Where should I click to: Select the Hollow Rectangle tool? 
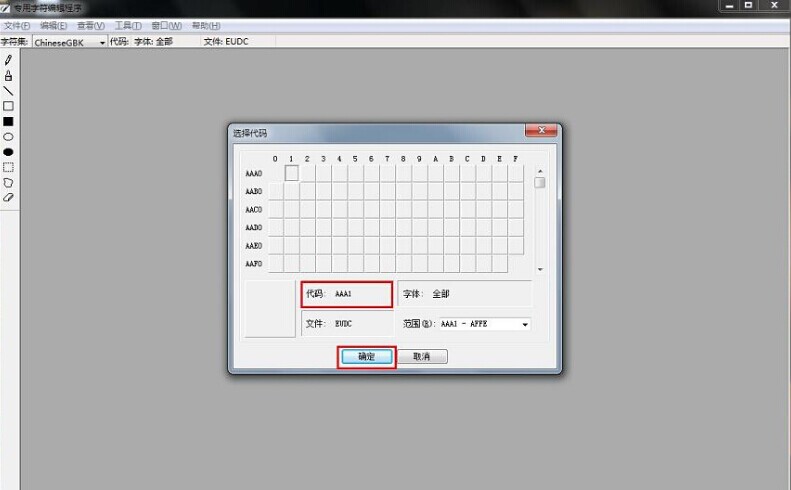8,106
